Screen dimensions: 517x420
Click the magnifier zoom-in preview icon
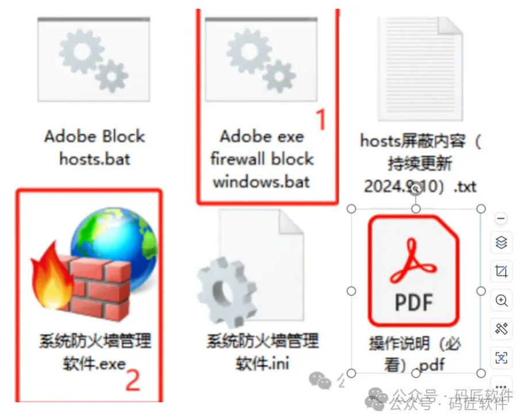(501, 300)
